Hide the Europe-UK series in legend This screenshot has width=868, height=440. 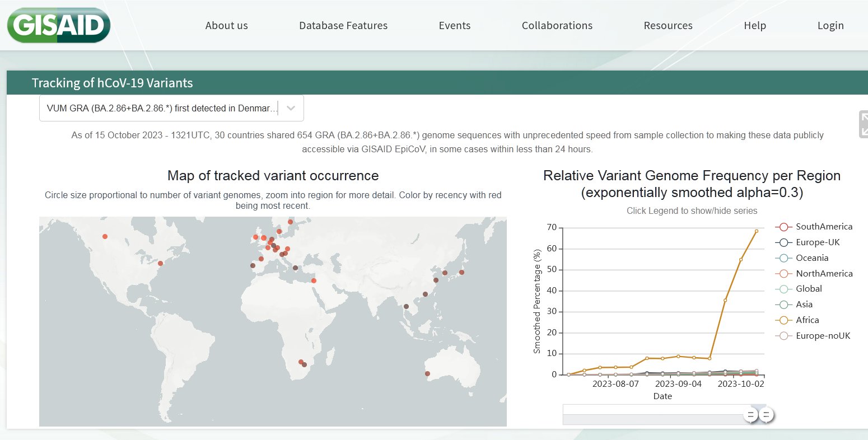pyautogui.click(x=783, y=242)
